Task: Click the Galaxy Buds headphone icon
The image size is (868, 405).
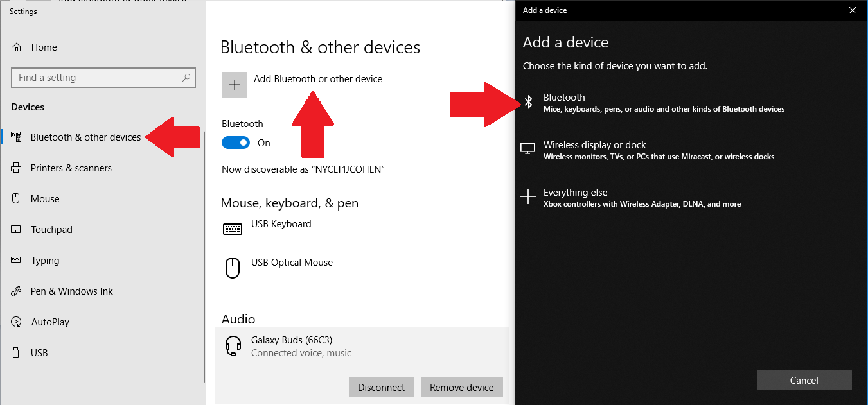Action: [233, 345]
